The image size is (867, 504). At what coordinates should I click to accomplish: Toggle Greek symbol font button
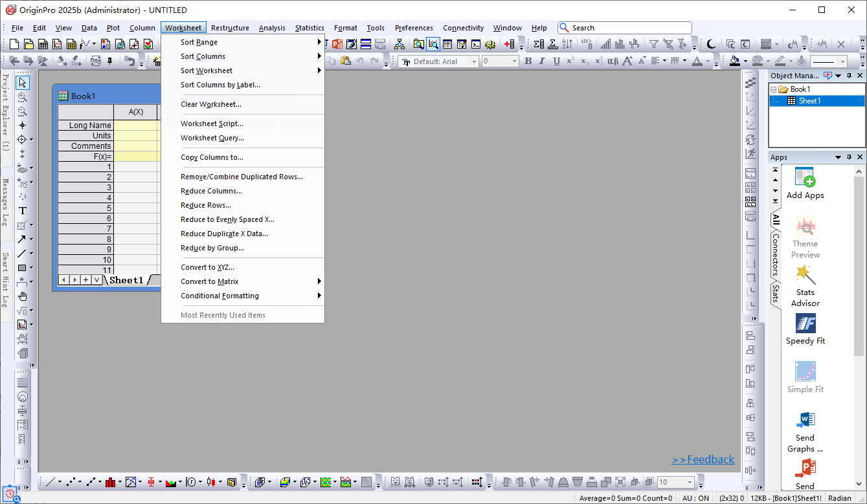613,61
